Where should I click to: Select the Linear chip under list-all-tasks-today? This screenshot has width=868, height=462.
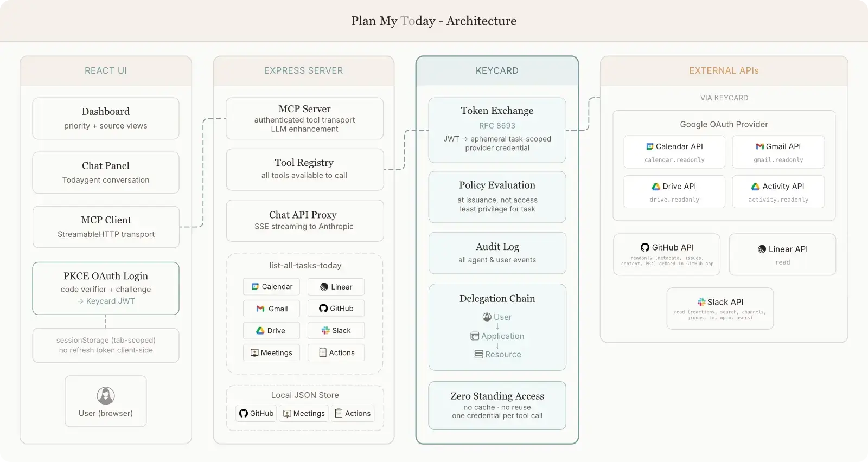[336, 287]
